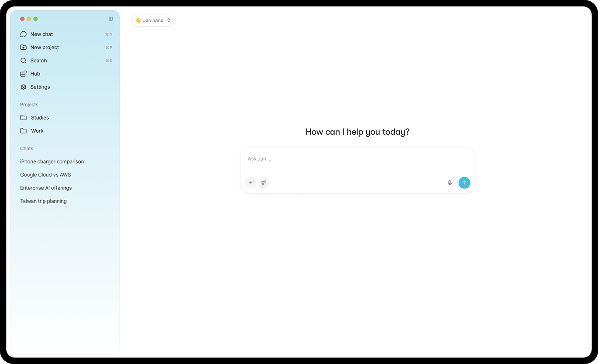Open the Taiwan trip planning chat

click(43, 201)
